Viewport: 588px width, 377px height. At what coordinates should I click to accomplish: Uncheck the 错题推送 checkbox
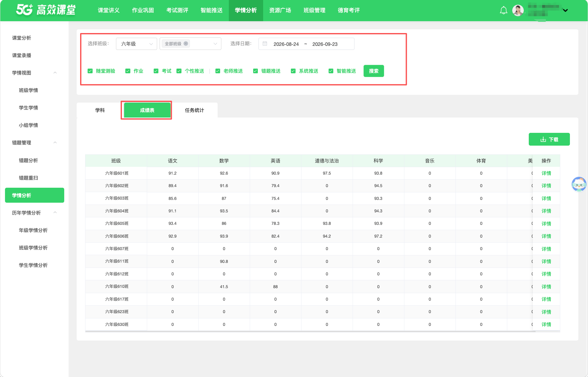coord(256,71)
